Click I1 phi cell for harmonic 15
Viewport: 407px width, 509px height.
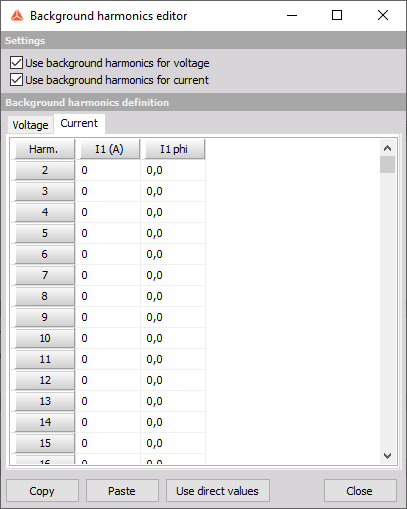coord(173,443)
